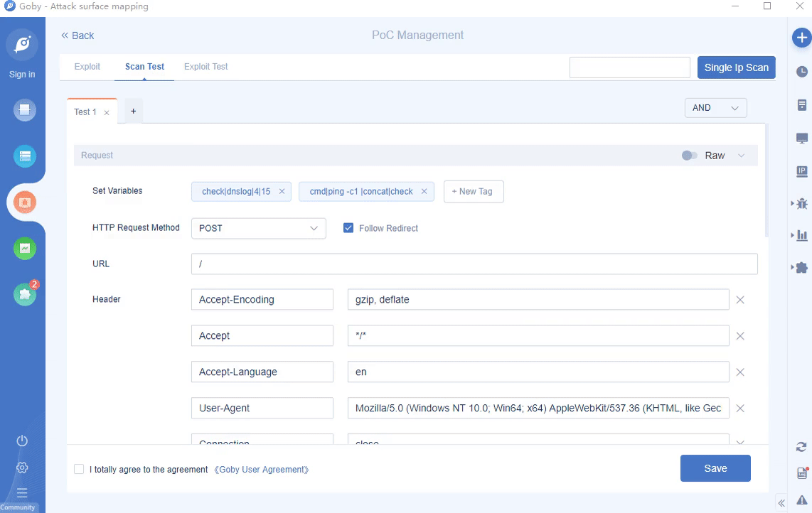The image size is (812, 513).
Task: Switch to the Exploit Test tab
Action: [205, 67]
